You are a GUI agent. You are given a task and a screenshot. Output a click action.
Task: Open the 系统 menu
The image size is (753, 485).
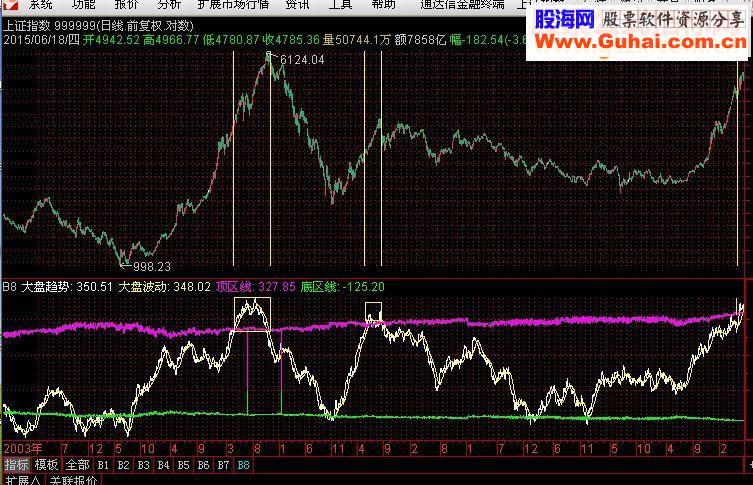41,5
